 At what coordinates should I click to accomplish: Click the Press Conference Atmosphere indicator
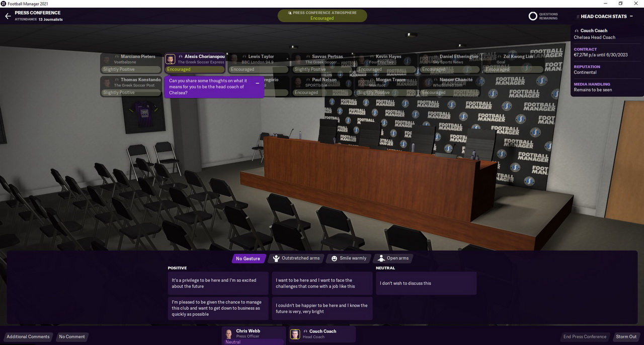click(322, 16)
